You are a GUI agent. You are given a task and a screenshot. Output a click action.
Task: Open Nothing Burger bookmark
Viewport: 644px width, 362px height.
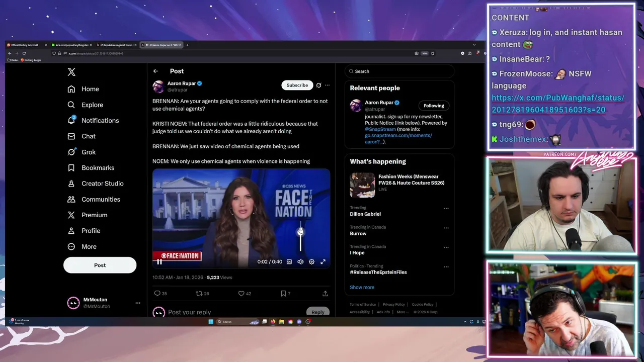pyautogui.click(x=31, y=60)
